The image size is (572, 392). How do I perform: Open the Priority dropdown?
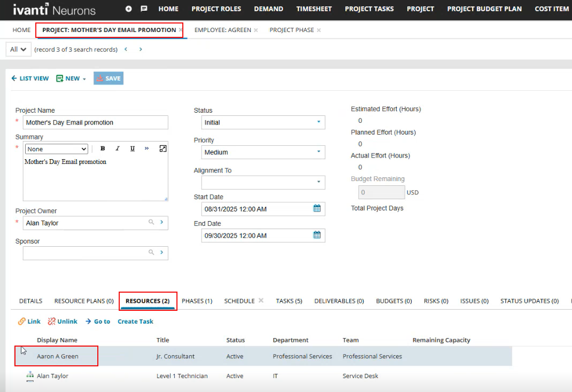click(x=320, y=152)
